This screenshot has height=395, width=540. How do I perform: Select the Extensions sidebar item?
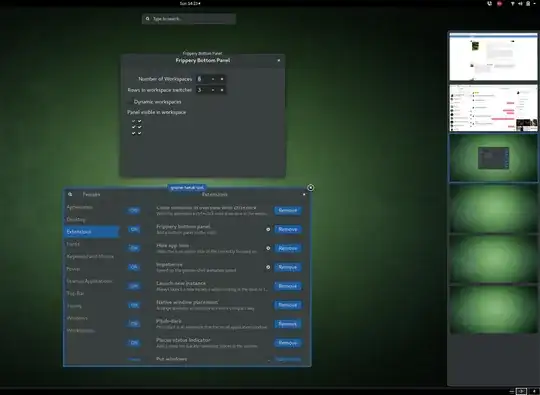click(92, 232)
